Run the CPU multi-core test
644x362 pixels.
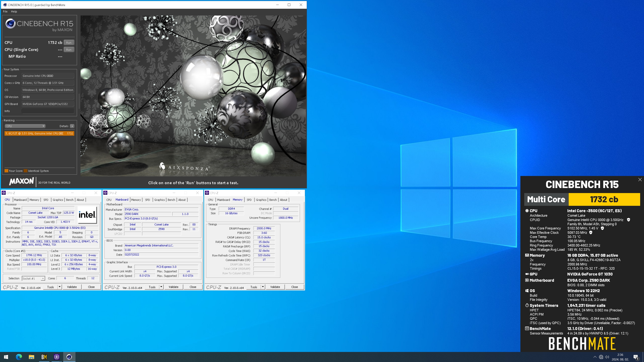[69, 42]
